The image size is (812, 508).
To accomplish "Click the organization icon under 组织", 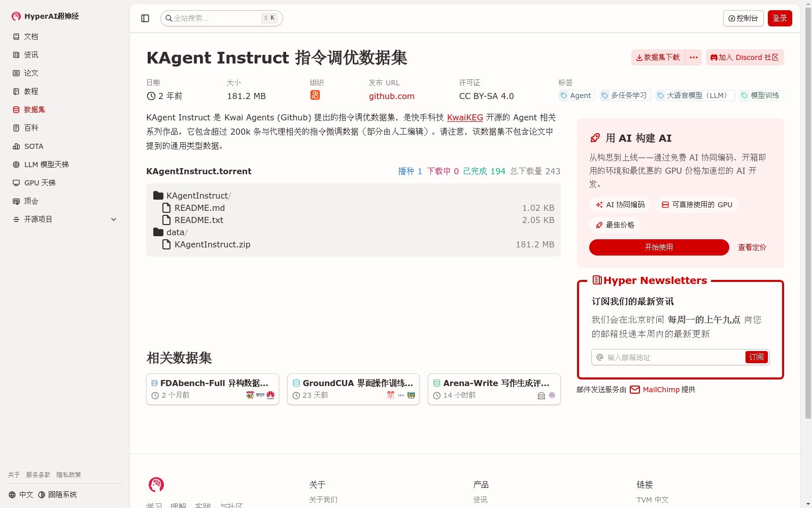I will (315, 95).
